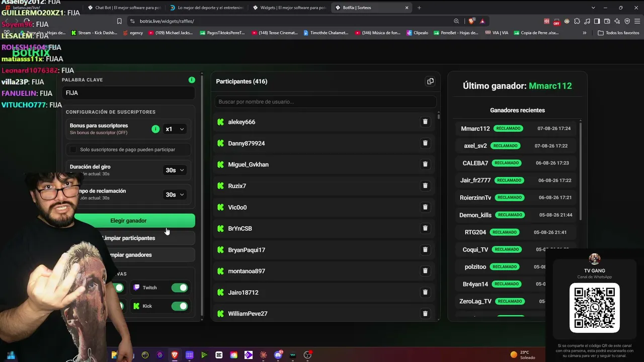Click the TV GANG WhatsApp QR code

(595, 308)
